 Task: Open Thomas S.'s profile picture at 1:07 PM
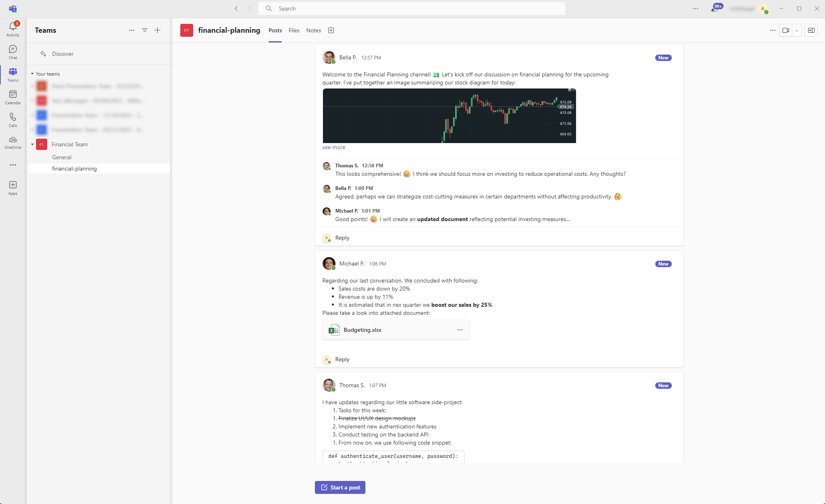329,385
